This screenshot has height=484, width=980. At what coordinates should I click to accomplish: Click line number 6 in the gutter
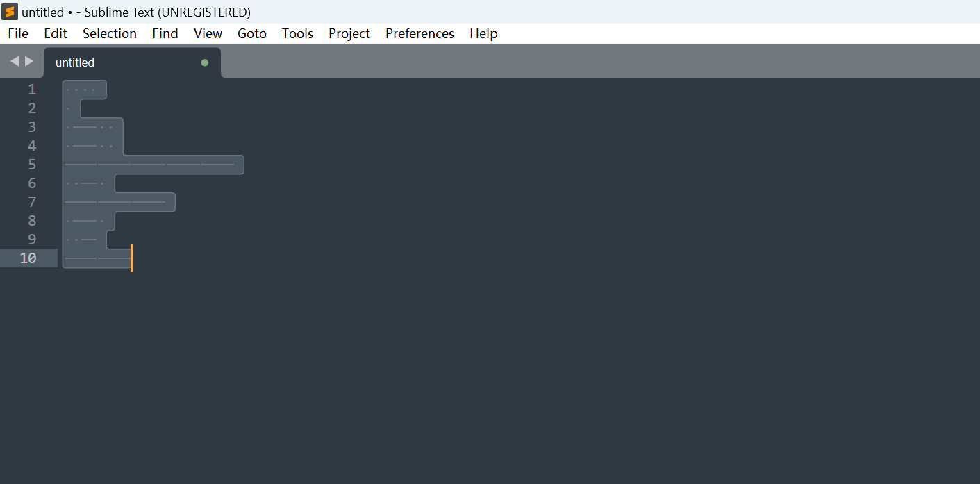click(32, 183)
